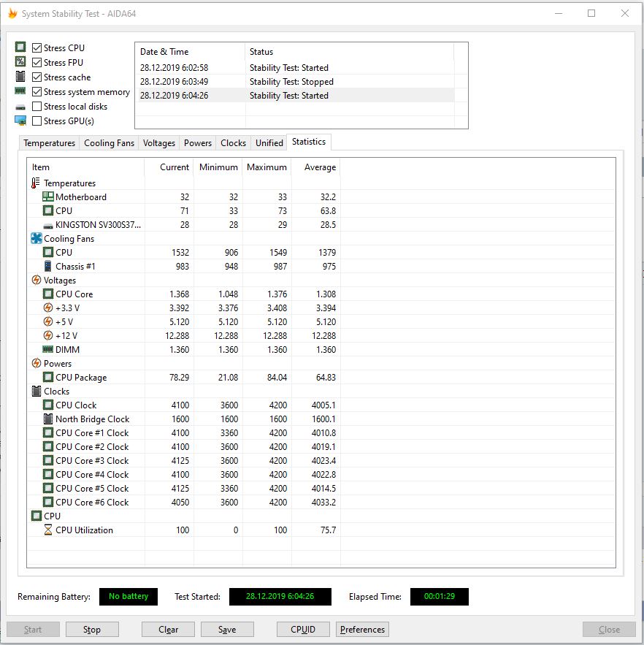644x645 pixels.
Task: Select the Stability Test: Stopped log row
Action: [296, 82]
